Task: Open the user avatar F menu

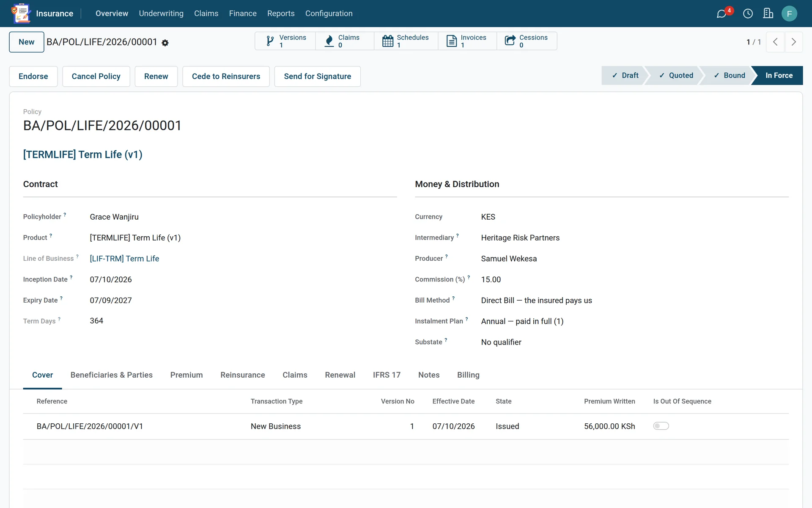Action: pyautogui.click(x=789, y=14)
